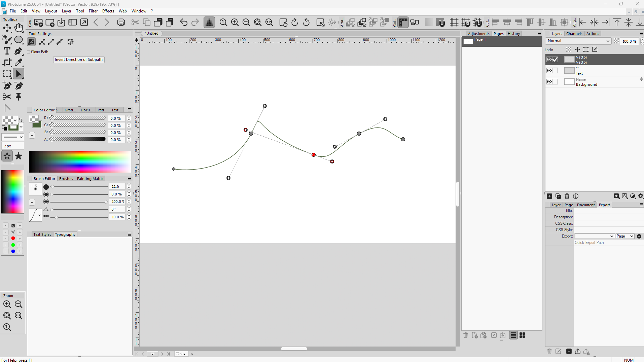Image resolution: width=644 pixels, height=362 pixels.
Task: Switch to the Channels tab
Action: click(x=574, y=34)
